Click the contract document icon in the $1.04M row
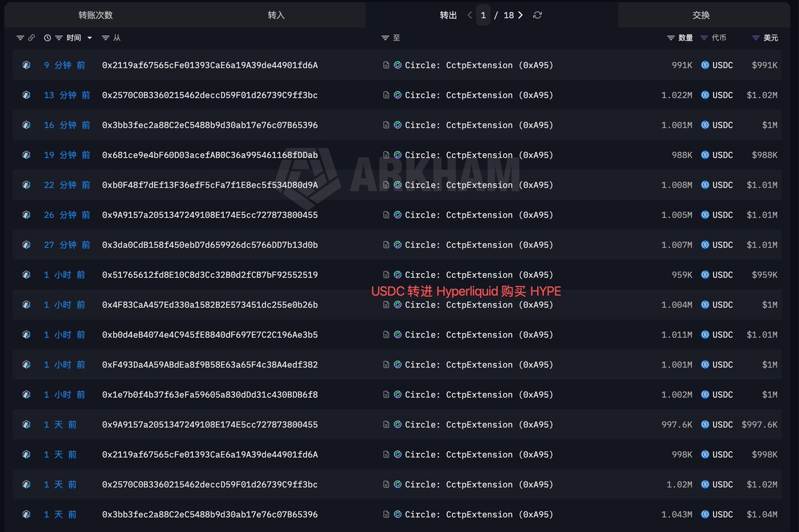This screenshot has width=799, height=532. pyautogui.click(x=386, y=515)
